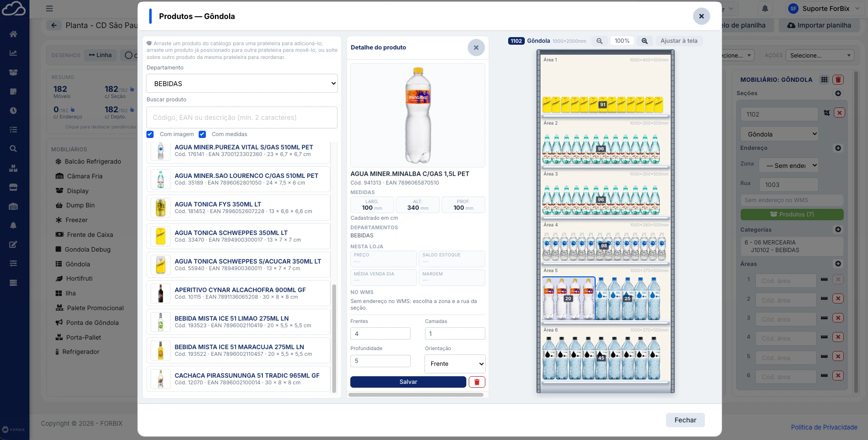Toggle the Com imagem checkbox
The height and width of the screenshot is (440, 868).
pos(150,134)
